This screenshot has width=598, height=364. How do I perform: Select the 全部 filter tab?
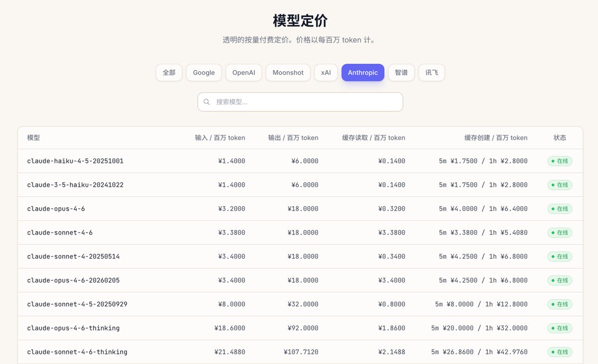click(169, 72)
